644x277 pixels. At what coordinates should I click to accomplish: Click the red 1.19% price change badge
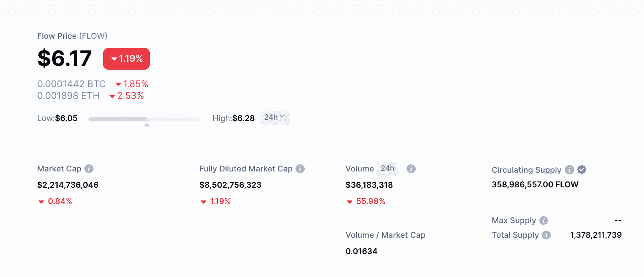[126, 59]
